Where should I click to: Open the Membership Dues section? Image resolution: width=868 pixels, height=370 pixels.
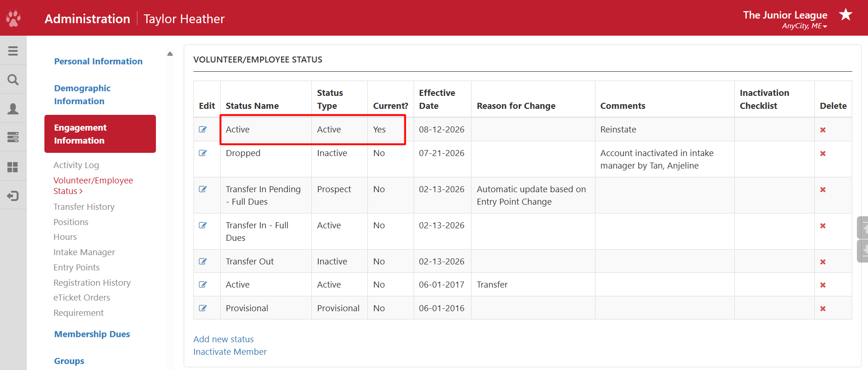pyautogui.click(x=92, y=334)
